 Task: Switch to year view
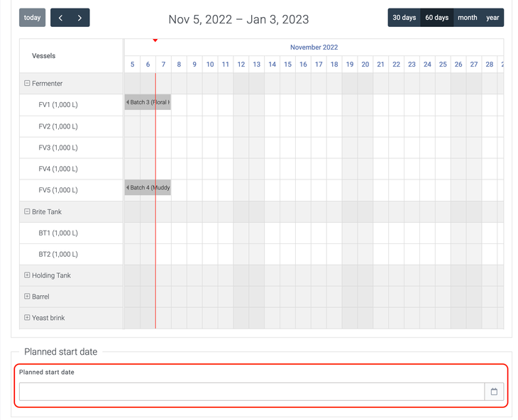point(492,18)
